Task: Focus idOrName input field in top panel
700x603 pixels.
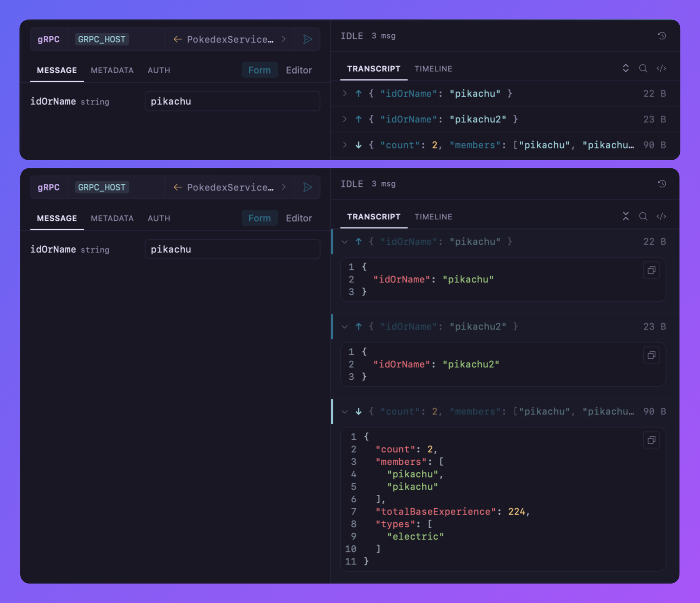Action: point(233,101)
